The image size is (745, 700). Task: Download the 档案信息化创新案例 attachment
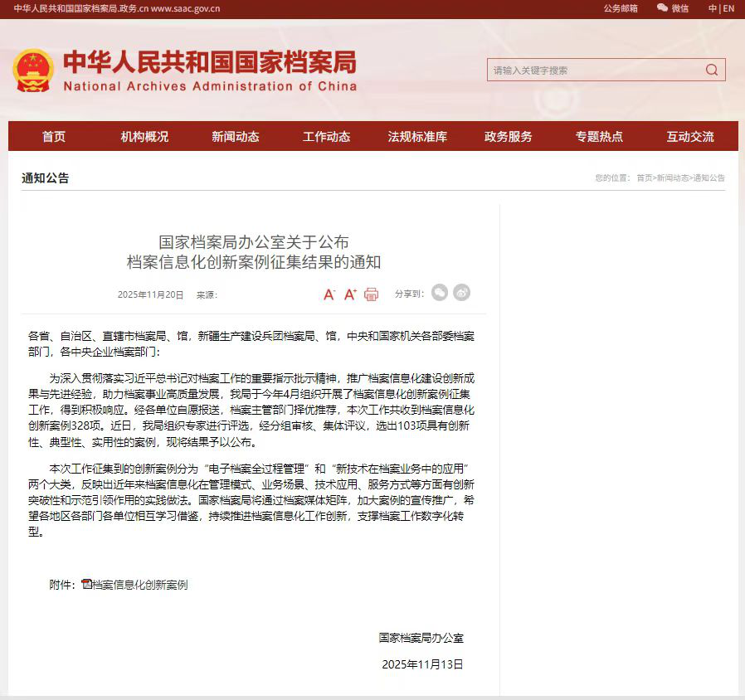tap(140, 585)
